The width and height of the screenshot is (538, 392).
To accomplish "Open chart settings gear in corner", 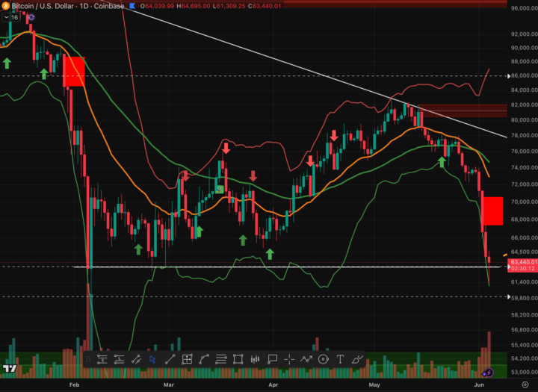I will click(x=525, y=385).
